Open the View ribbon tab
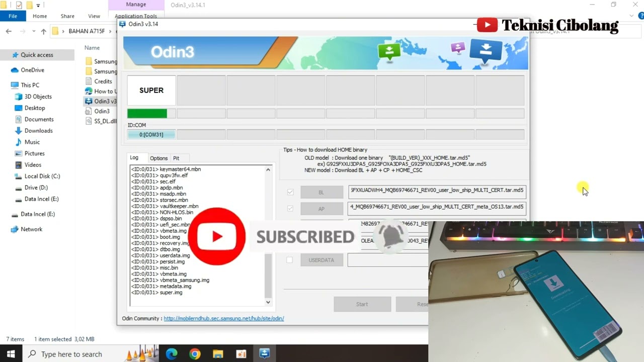The image size is (644, 362). coord(94,16)
